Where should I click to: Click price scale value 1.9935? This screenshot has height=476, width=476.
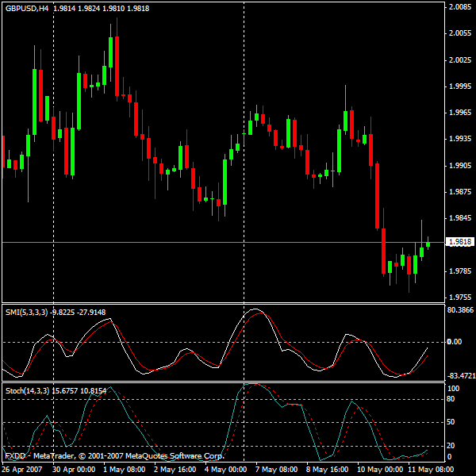[460, 139]
